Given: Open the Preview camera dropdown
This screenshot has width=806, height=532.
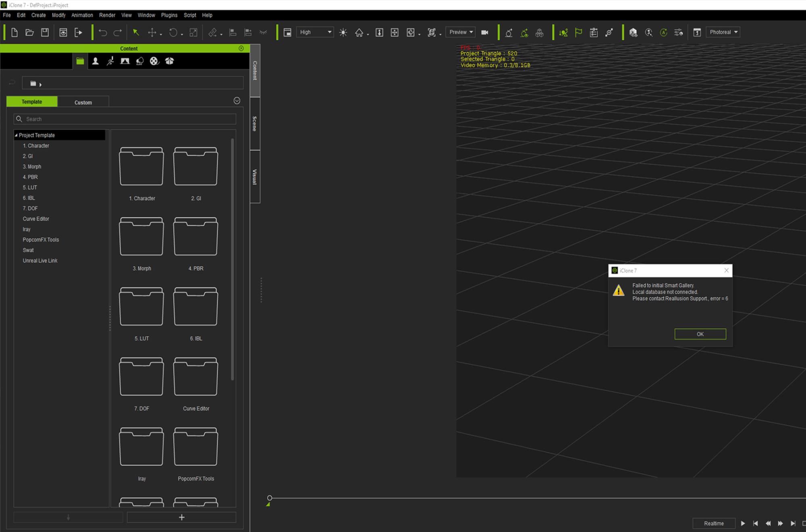Looking at the screenshot, I should pyautogui.click(x=461, y=32).
